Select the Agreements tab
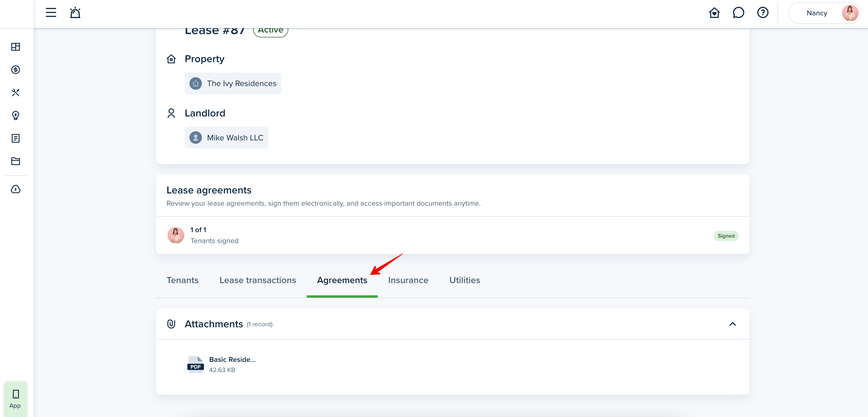Screen dimensions: 868x417 click(x=342, y=280)
